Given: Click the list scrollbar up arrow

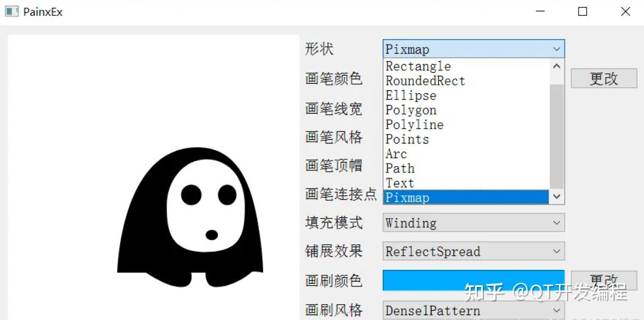Looking at the screenshot, I should 557,66.
